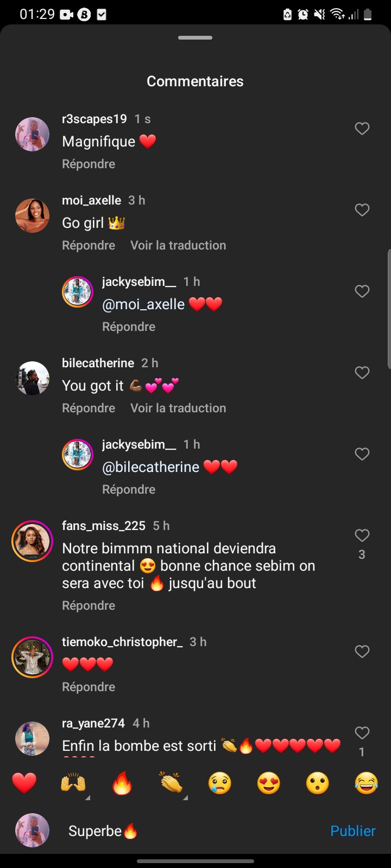Insert the surprised face quick emoji
Viewport: 391px width, 868px height.
click(x=318, y=783)
